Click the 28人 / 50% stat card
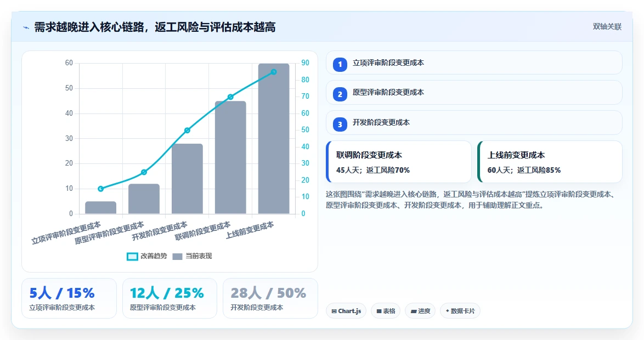 point(270,298)
